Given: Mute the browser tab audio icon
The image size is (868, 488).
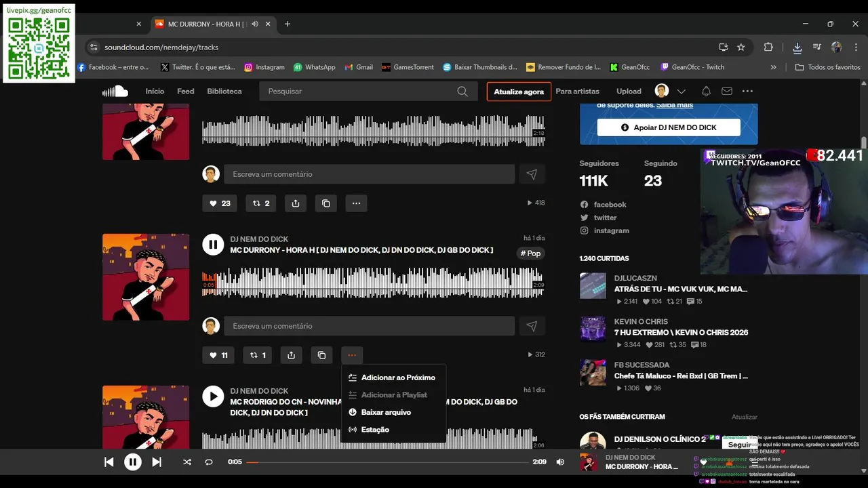Looking at the screenshot, I should pyautogui.click(x=255, y=24).
